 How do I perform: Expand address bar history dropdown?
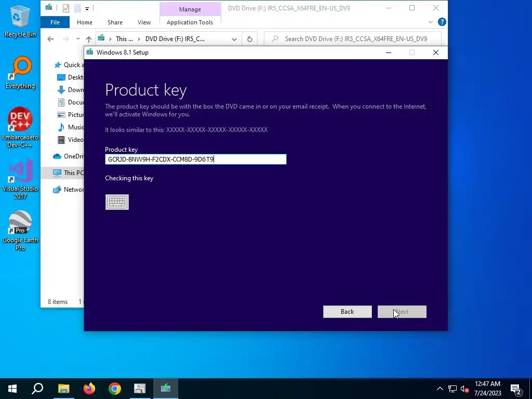click(x=234, y=39)
